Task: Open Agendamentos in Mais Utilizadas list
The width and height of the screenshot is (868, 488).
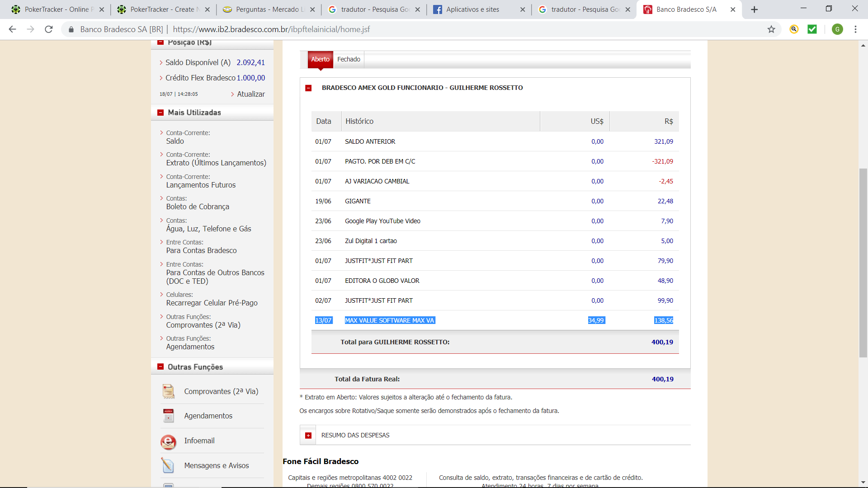Action: tap(190, 347)
